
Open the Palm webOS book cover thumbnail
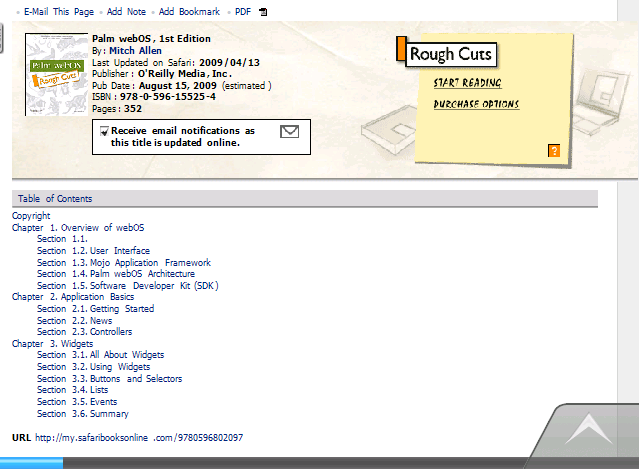[56, 75]
